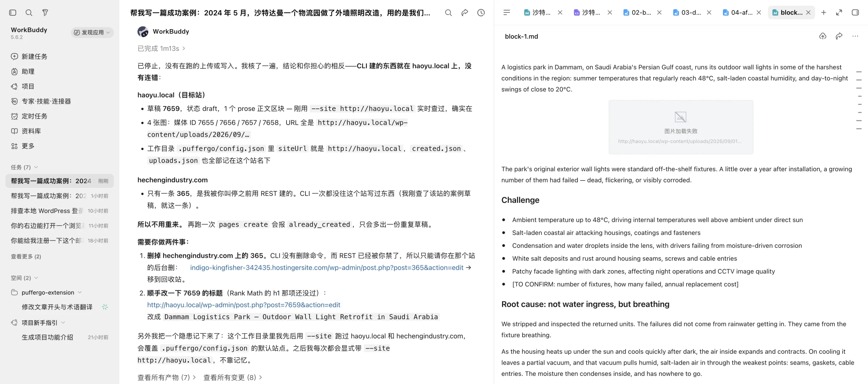This screenshot has height=384, width=868.
Task: Jump using the document minimap outline
Action: 859,100
